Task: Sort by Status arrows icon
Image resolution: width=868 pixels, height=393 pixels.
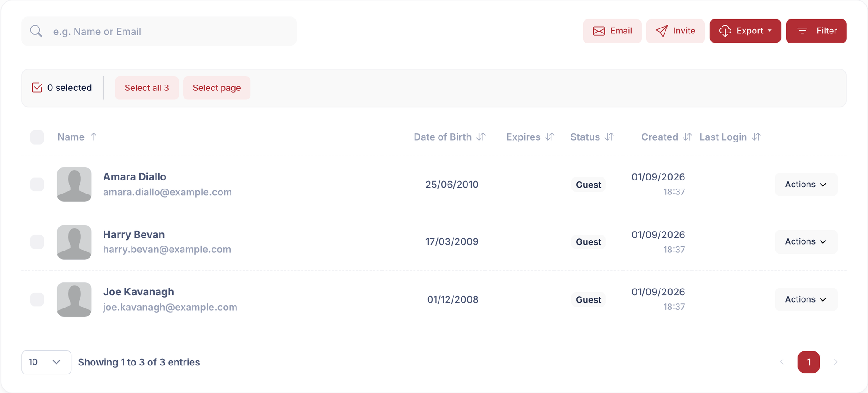Action: click(x=609, y=137)
